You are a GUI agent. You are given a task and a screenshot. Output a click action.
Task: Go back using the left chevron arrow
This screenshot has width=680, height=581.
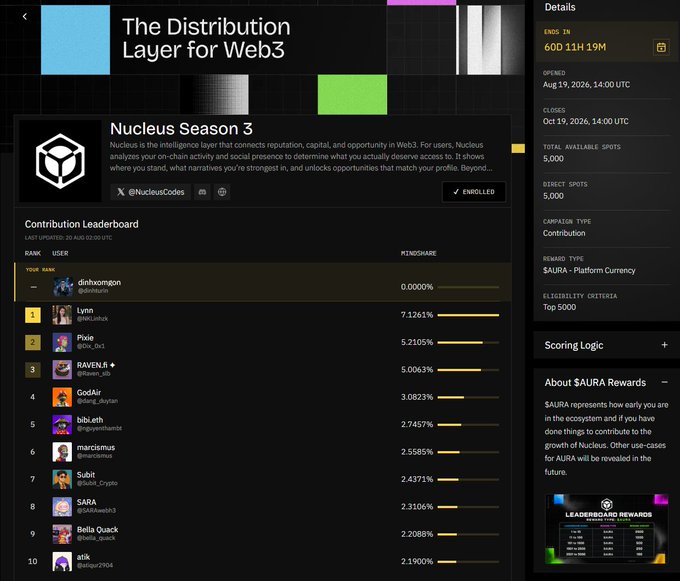click(25, 16)
